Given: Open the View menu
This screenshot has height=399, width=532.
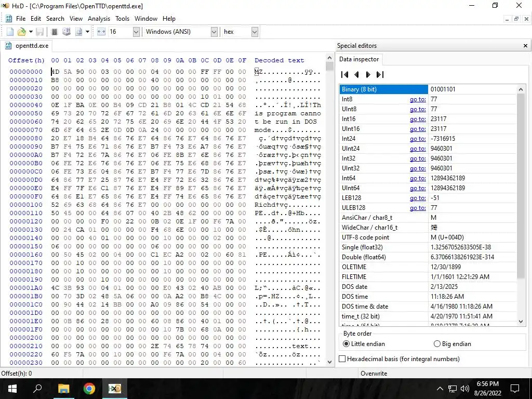Looking at the screenshot, I should (76, 19).
